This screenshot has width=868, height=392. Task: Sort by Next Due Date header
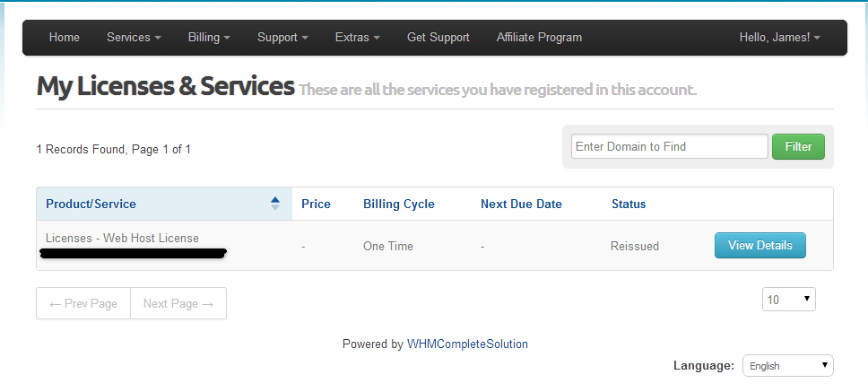(521, 204)
